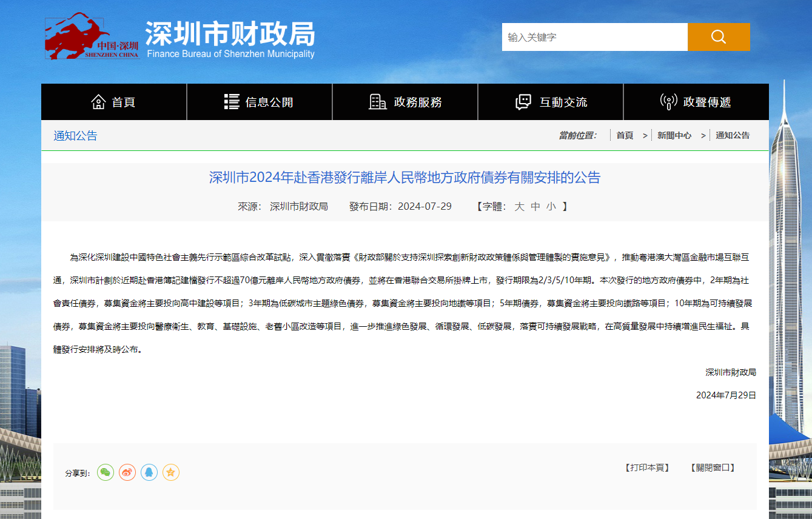Click the speech bubble icon beside 互動交流
The height and width of the screenshot is (519, 812).
tap(522, 101)
